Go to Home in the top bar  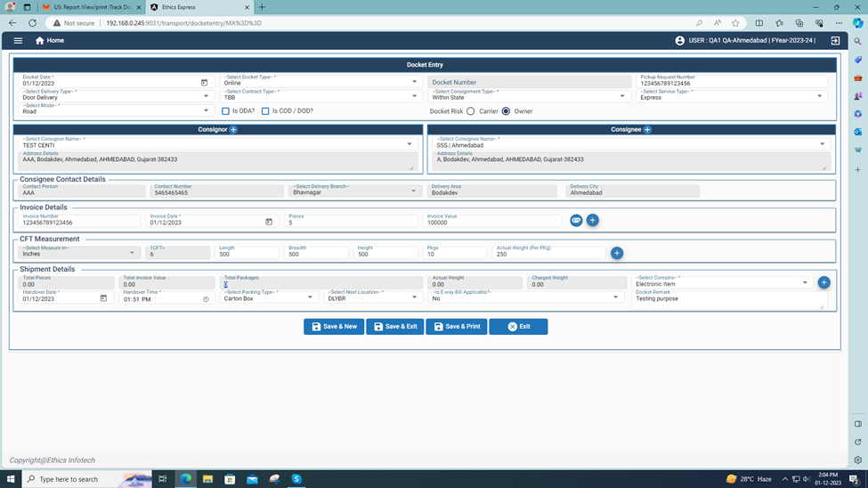pos(50,40)
